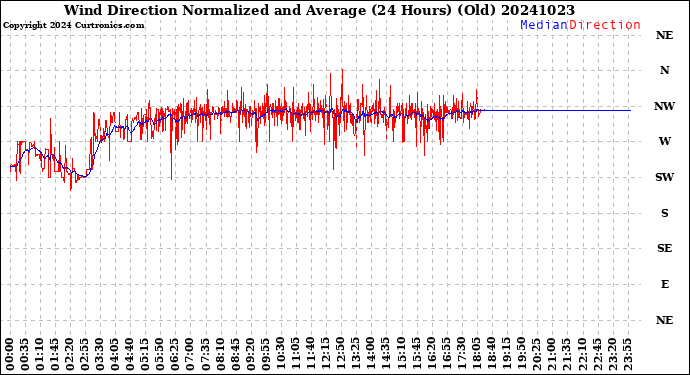Click the '01:45' time axis label
The height and width of the screenshot is (375, 690).
(55, 354)
